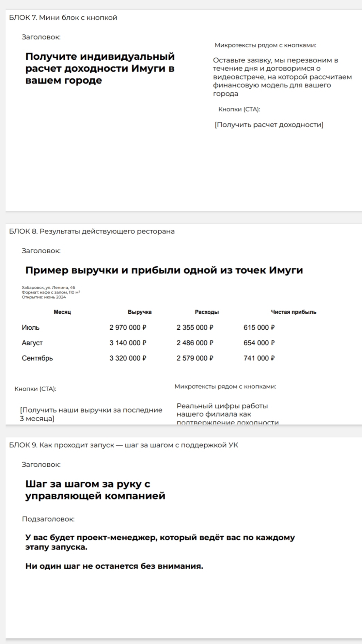Click the 'БЛОК 9. Как проходит запуск' title
Screen dimensions: 362x644
click(x=124, y=445)
